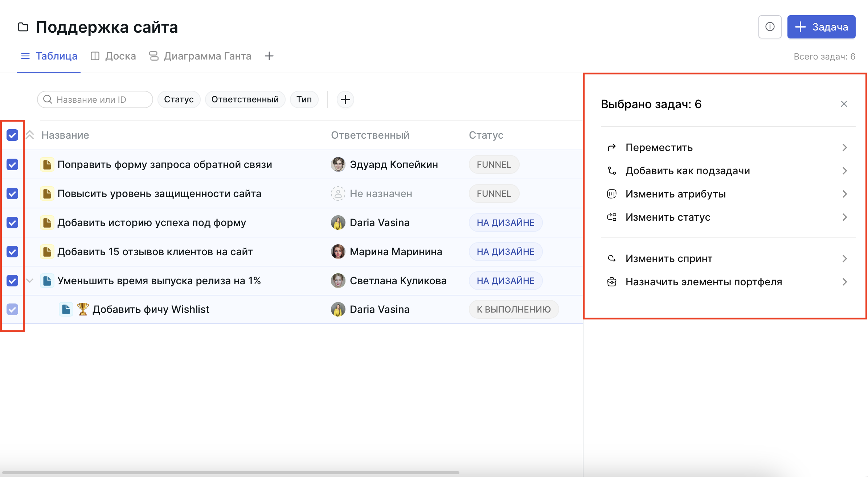
Task: Open the Диаграмма Ганта tab
Action: click(x=200, y=56)
